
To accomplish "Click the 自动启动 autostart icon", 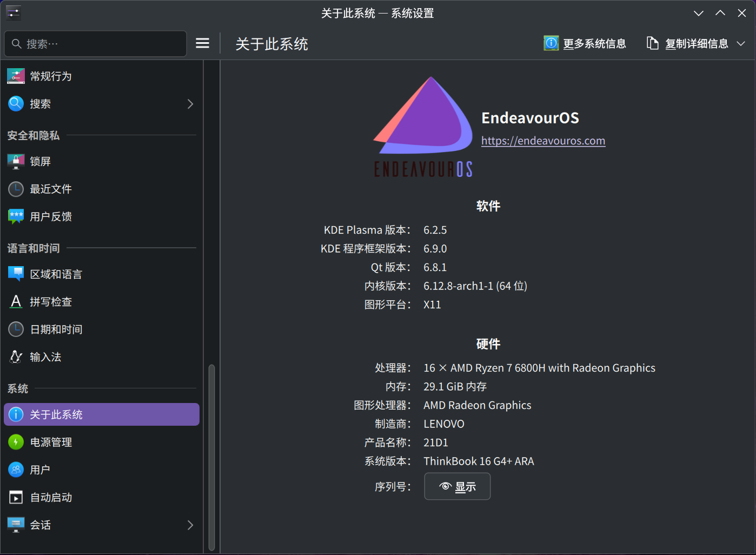I will [x=16, y=497].
